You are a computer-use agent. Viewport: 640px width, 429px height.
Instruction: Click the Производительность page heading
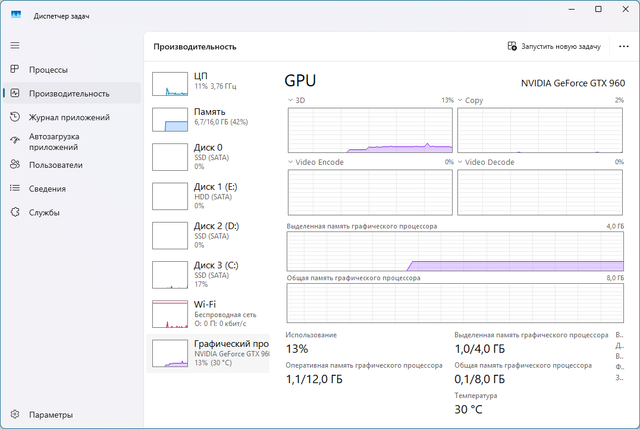pyautogui.click(x=195, y=47)
